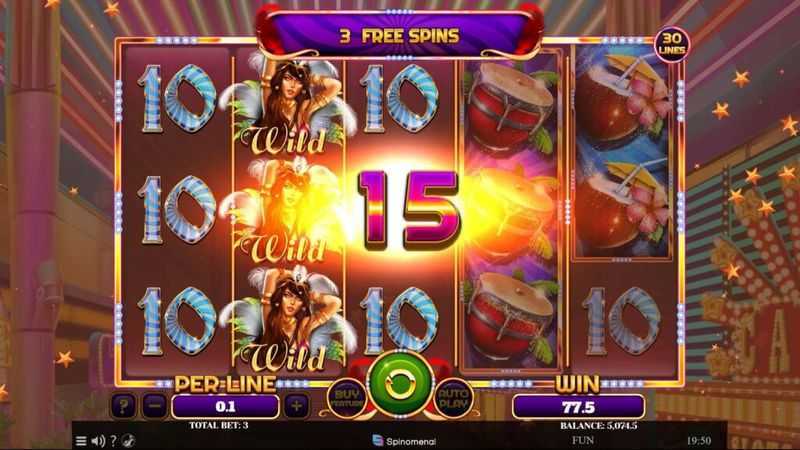Start Auto Play mode
Screen dimensions: 800x450
pos(453,398)
